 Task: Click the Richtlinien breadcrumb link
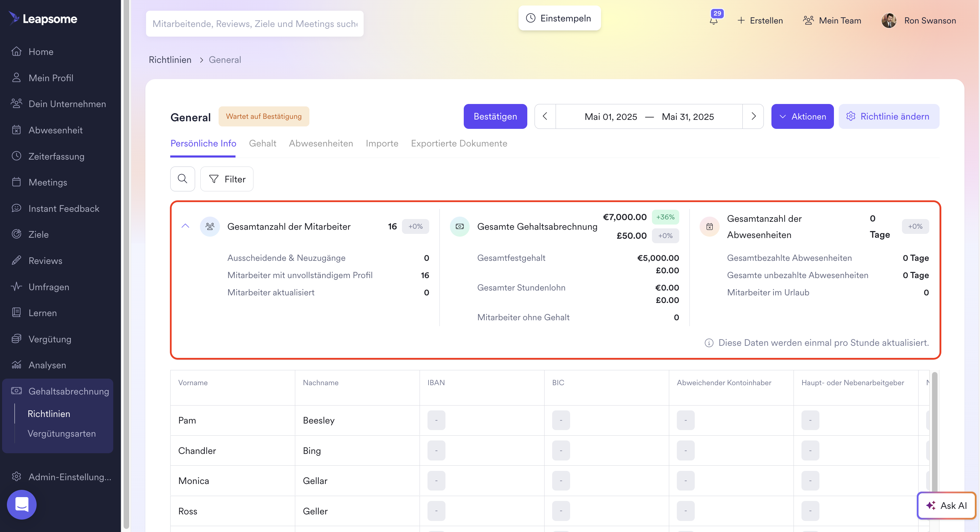click(x=170, y=60)
